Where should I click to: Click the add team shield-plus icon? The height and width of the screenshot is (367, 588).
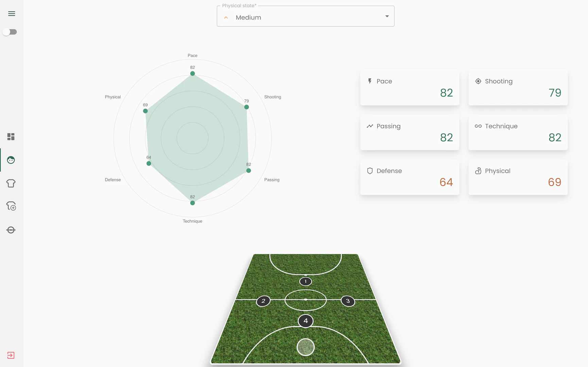click(11, 206)
